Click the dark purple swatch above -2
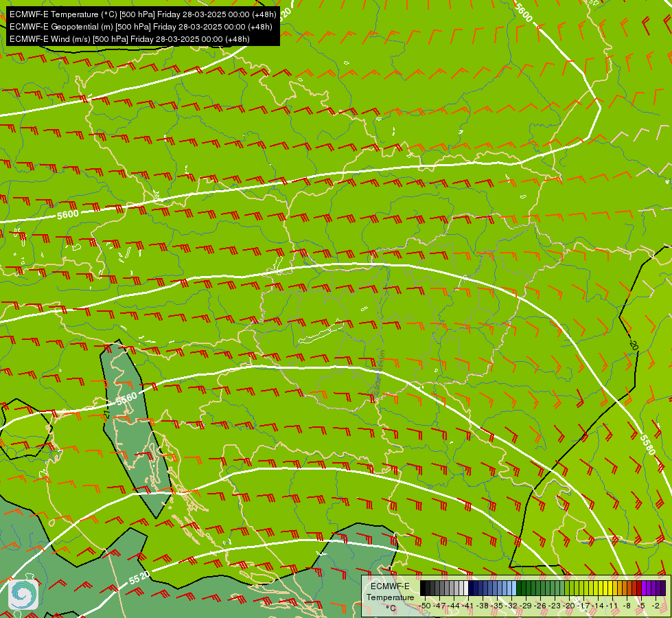This screenshot has height=618, width=672. [658, 588]
